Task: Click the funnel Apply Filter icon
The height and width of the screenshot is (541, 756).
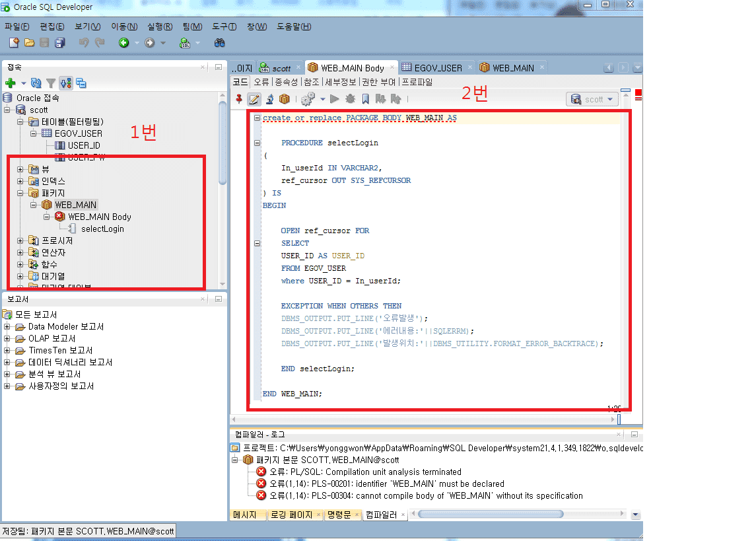Action: (51, 83)
